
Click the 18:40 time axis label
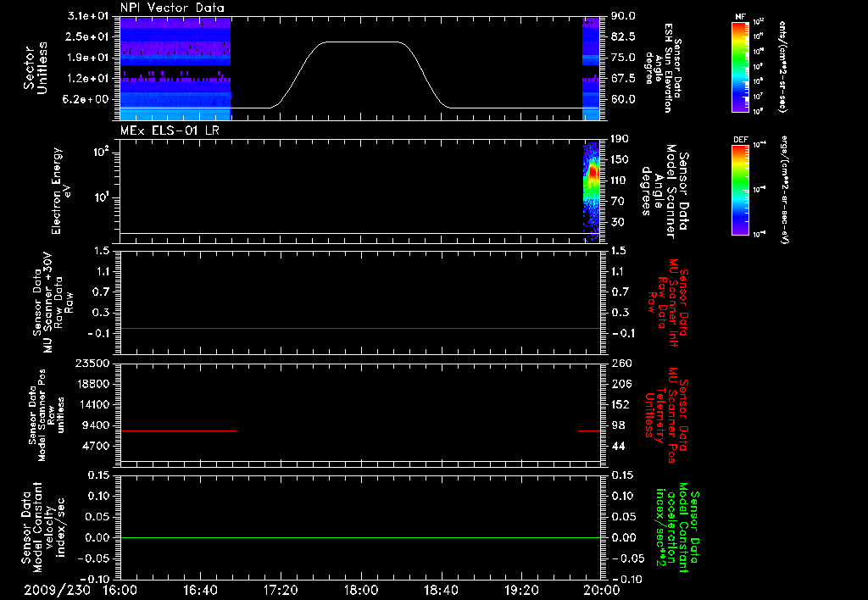coord(441,590)
